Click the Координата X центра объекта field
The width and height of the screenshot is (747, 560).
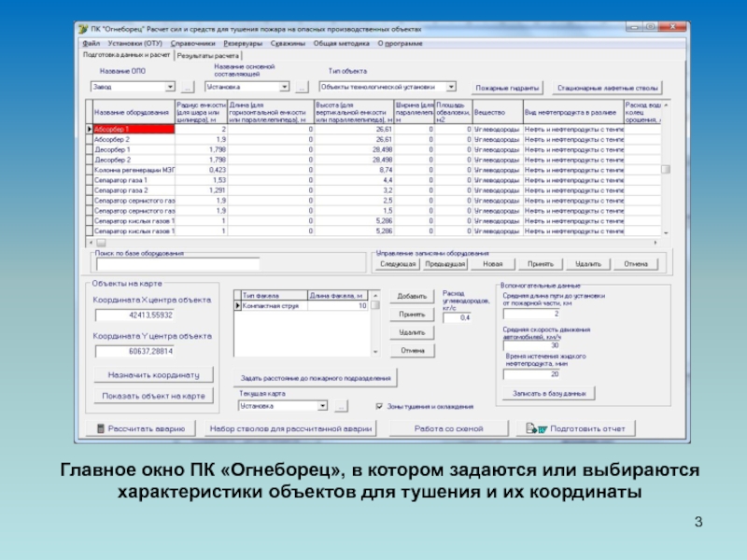(134, 315)
